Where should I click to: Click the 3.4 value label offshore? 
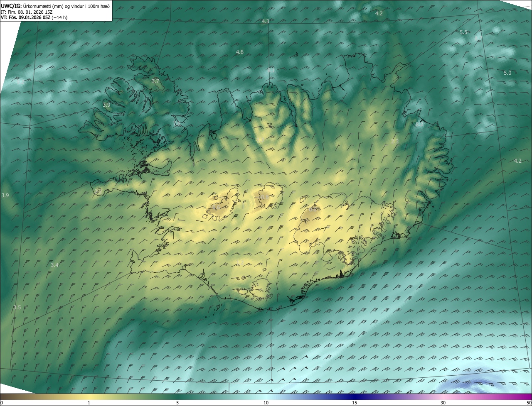coord(54,265)
